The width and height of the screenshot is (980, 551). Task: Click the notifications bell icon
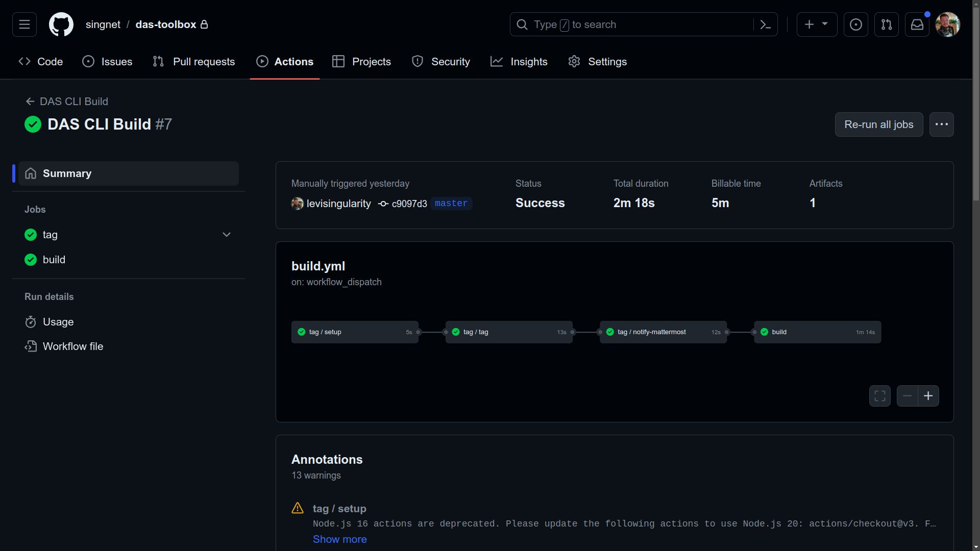click(917, 24)
